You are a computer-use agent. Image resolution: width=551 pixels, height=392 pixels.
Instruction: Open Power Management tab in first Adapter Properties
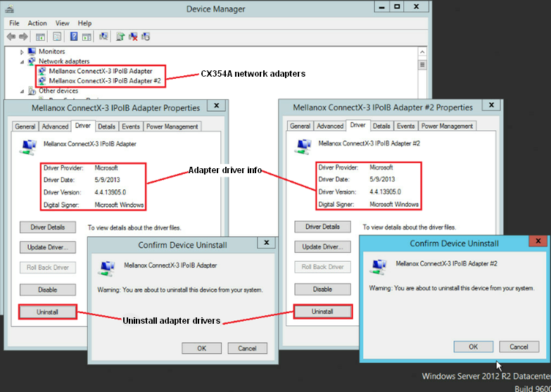click(x=172, y=127)
